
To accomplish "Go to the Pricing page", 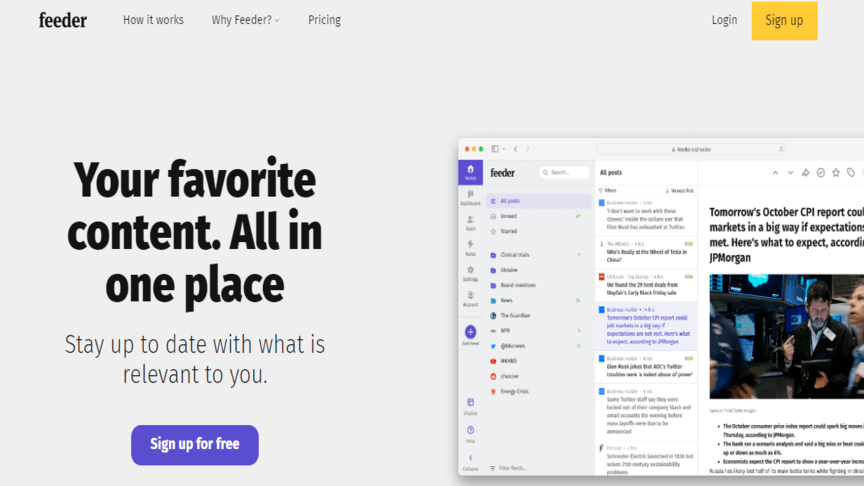I will (324, 20).
